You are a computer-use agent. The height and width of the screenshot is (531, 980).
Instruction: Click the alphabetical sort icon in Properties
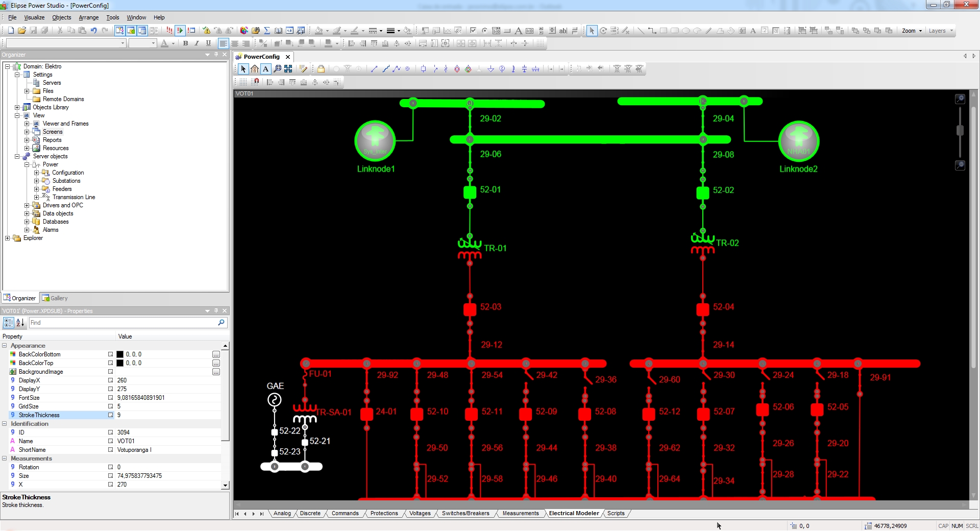(20, 323)
